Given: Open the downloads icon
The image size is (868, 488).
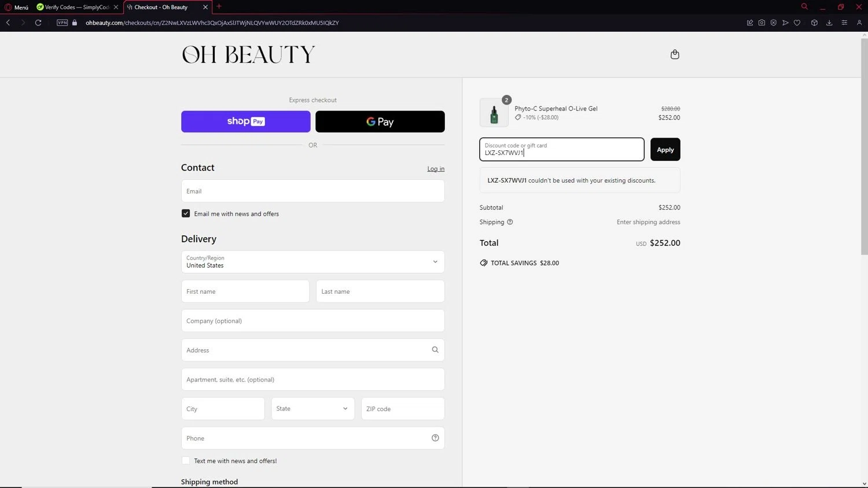Looking at the screenshot, I should [x=829, y=23].
